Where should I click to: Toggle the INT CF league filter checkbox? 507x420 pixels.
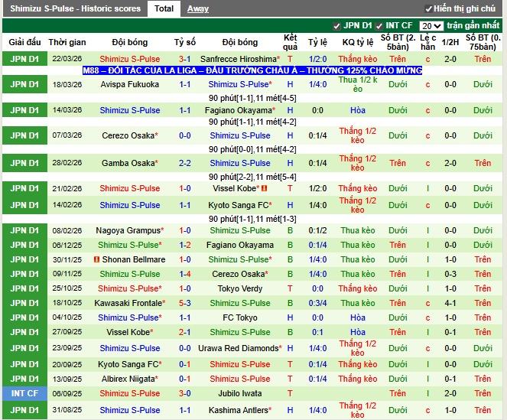(378, 26)
